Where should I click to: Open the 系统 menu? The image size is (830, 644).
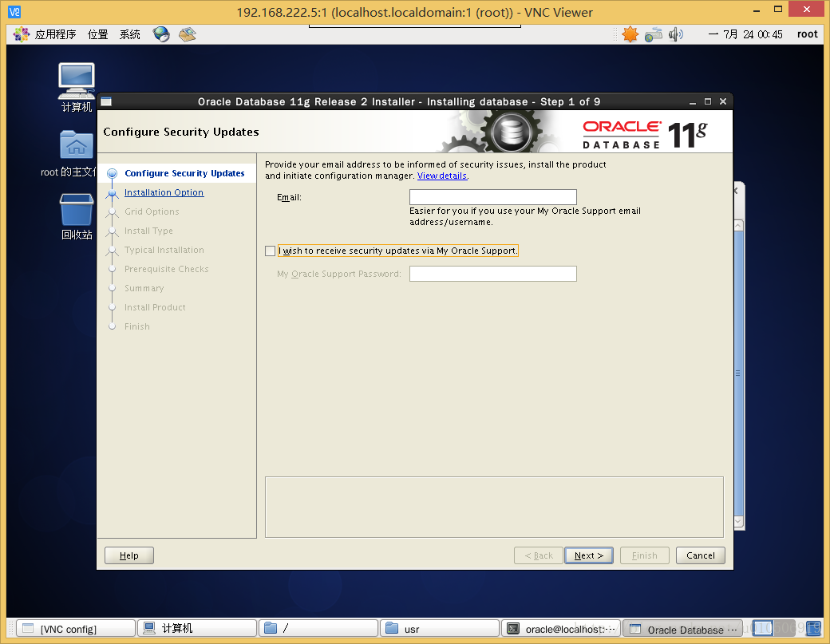click(129, 34)
